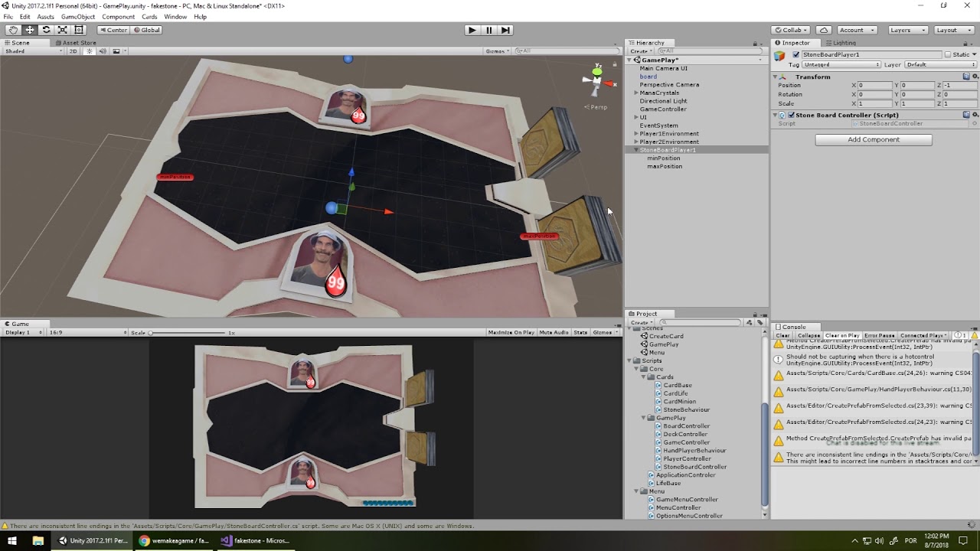
Task: Click Project search by label icon
Action: [x=759, y=322]
